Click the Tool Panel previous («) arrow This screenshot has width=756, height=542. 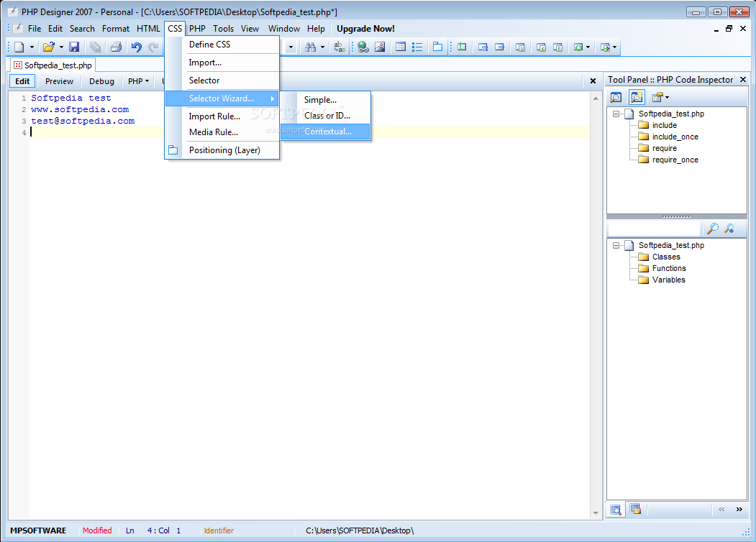pyautogui.click(x=721, y=509)
